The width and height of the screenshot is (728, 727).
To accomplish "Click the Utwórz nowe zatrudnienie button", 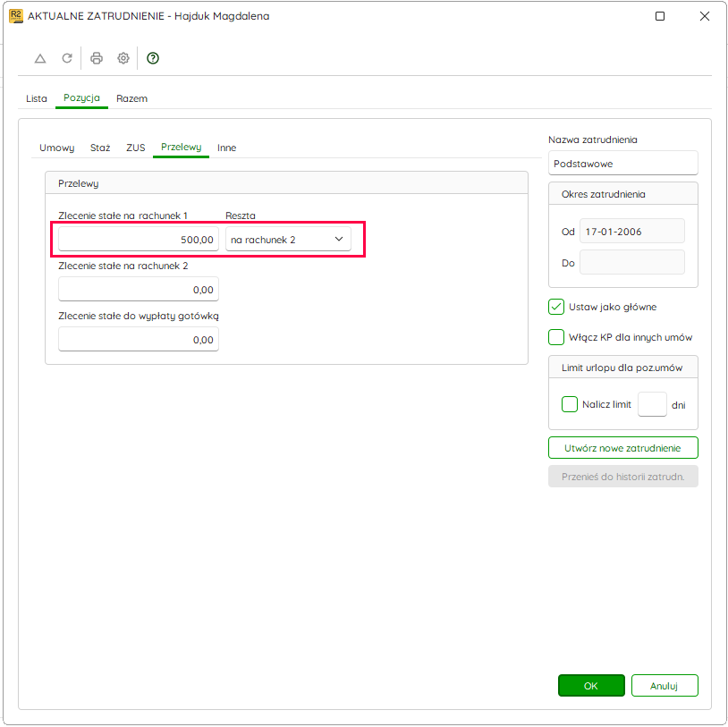I will 623,448.
